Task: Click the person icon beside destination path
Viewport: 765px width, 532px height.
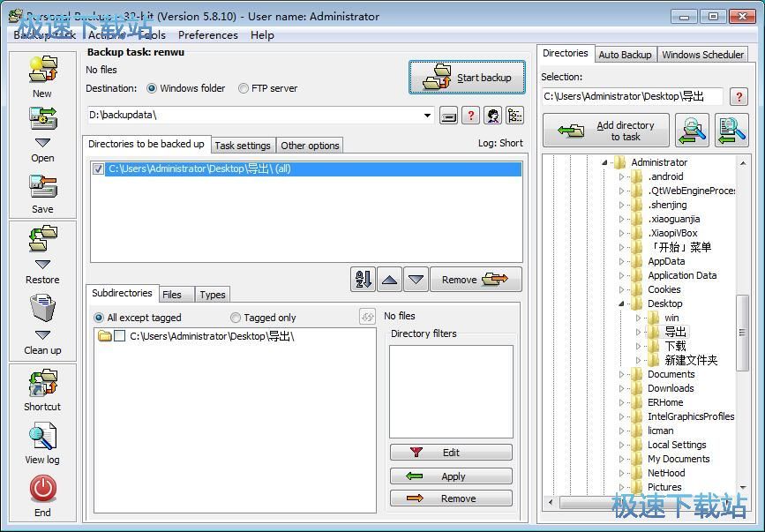Action: 492,116
